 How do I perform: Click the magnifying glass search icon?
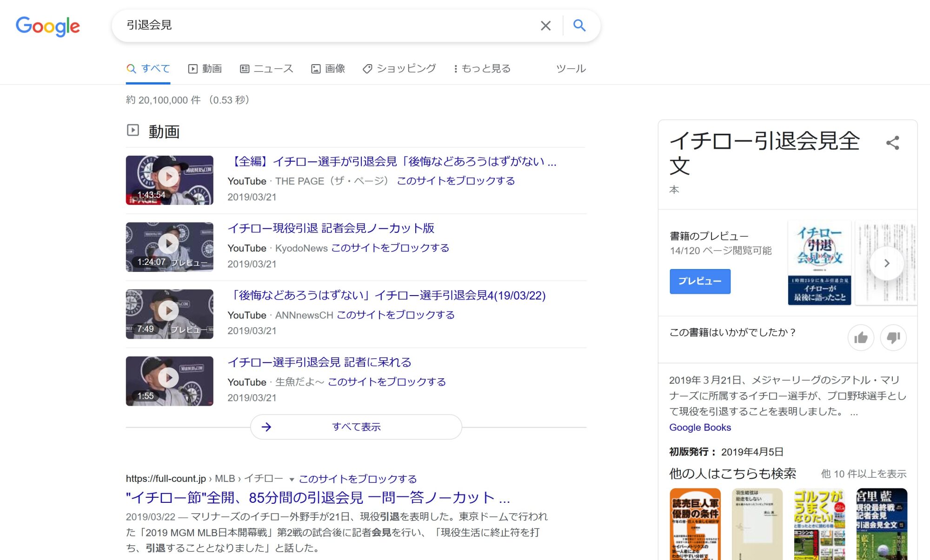tap(579, 26)
